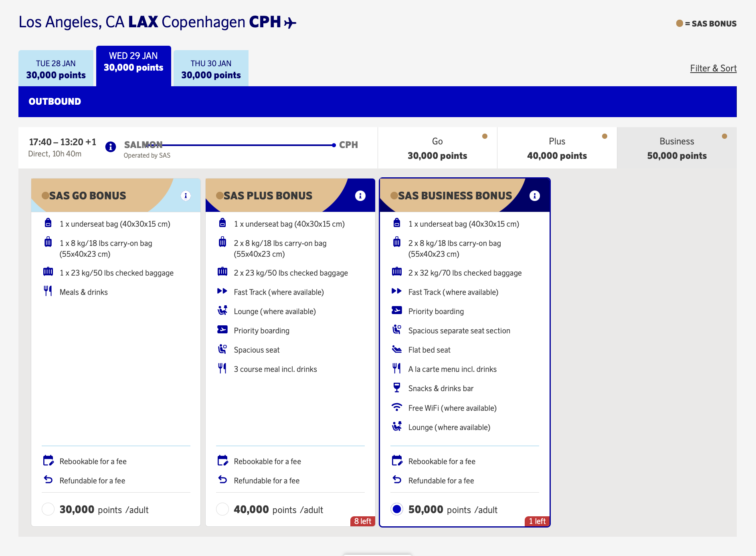Click Lounge icon in SAS Plus Bonus card

[x=222, y=310]
